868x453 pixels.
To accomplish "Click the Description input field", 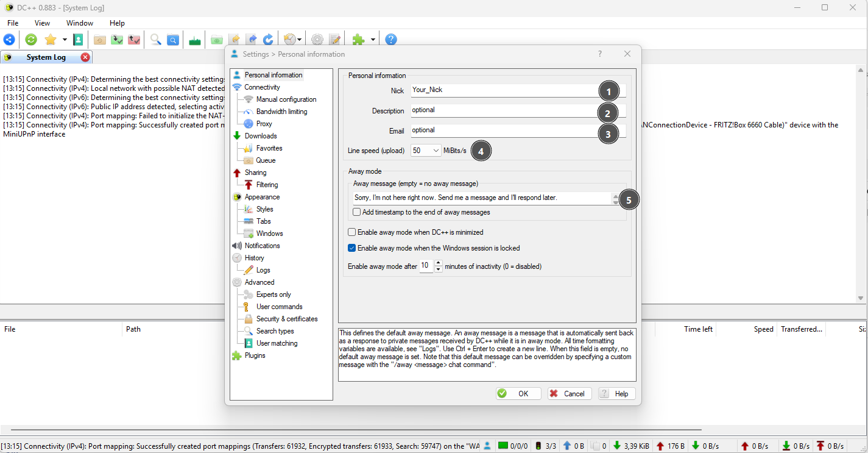I will pos(518,110).
